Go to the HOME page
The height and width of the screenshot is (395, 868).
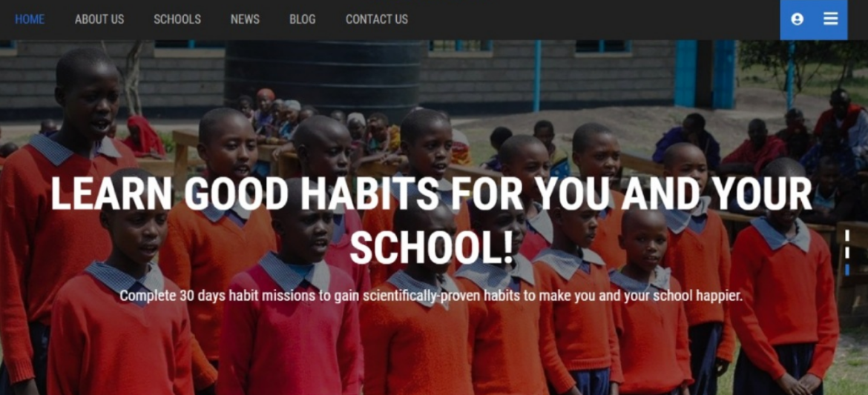coord(30,19)
